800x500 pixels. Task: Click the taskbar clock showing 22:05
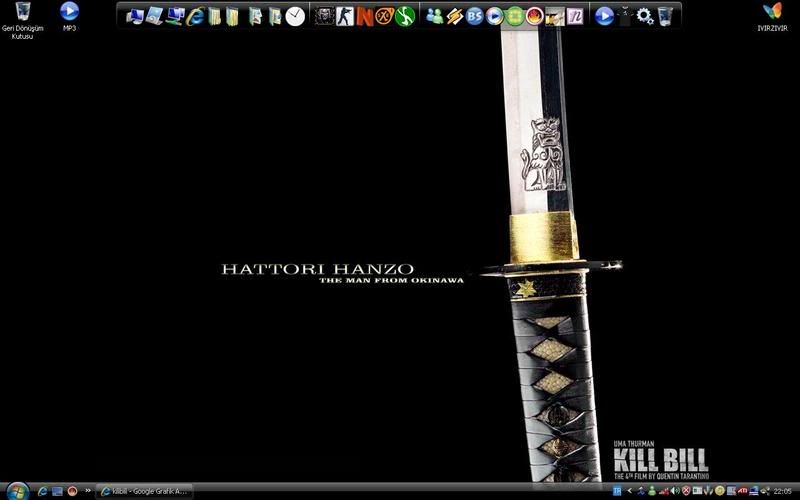(x=783, y=491)
